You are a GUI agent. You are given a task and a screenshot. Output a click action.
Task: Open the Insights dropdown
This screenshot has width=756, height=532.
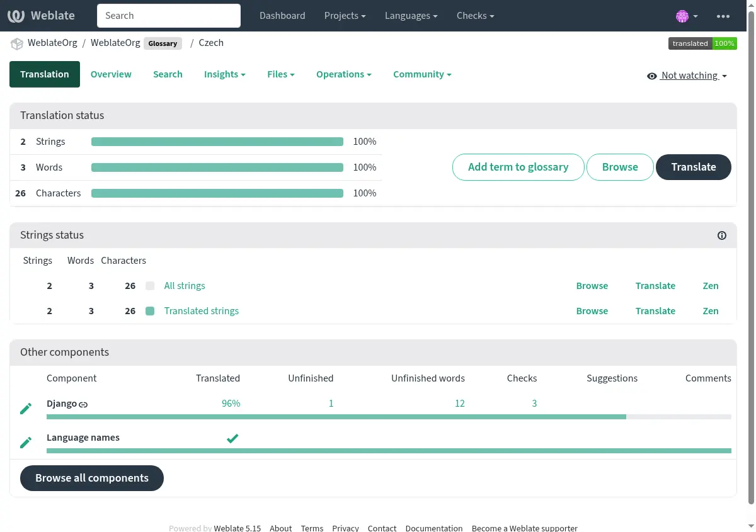pos(224,74)
